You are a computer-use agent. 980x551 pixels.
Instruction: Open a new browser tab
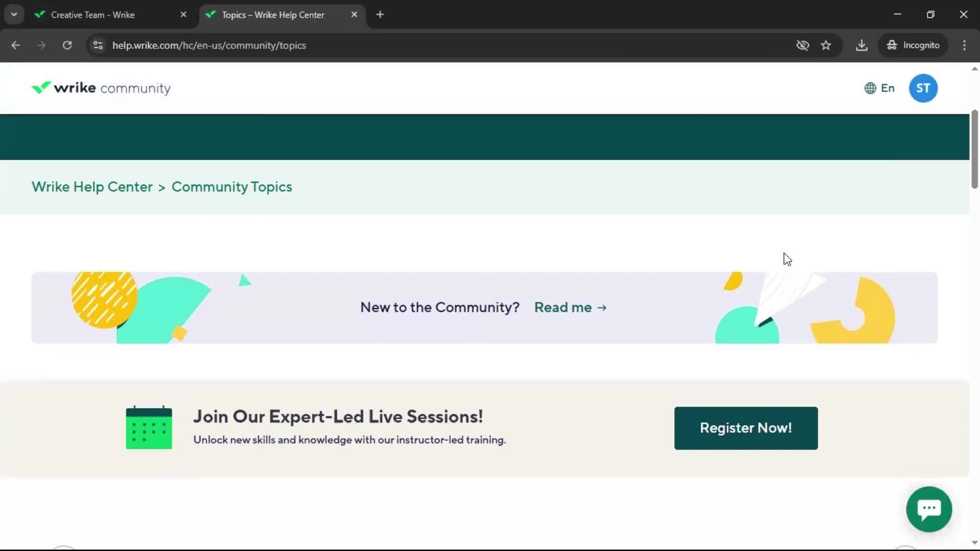coord(380,15)
